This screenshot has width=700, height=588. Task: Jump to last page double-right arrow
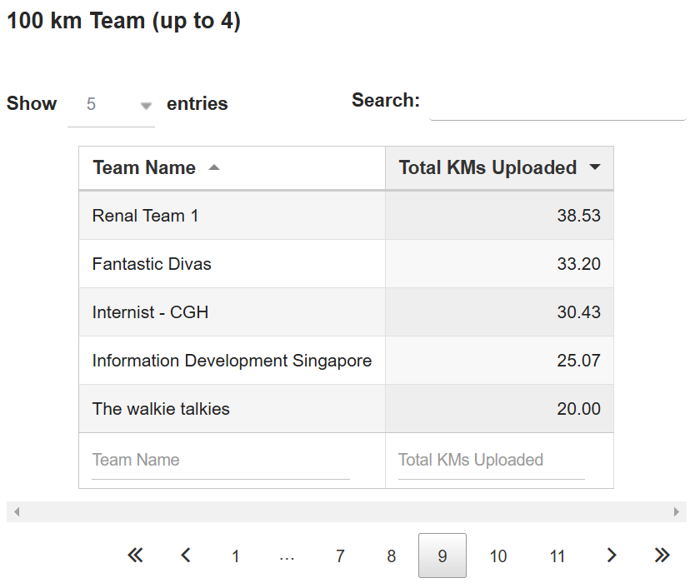(662, 556)
